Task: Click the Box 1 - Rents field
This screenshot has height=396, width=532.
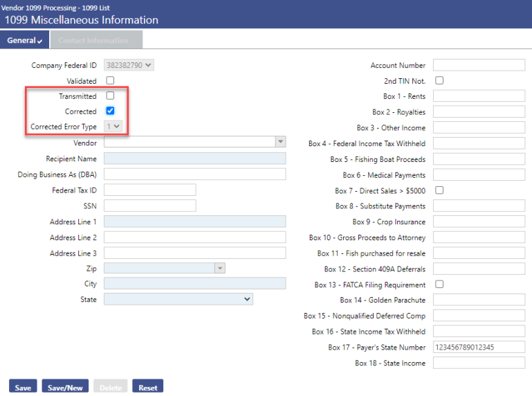Action: tap(479, 96)
